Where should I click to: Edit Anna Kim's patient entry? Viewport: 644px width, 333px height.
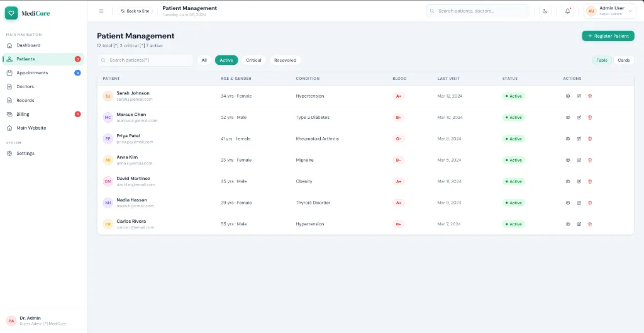coord(579,161)
